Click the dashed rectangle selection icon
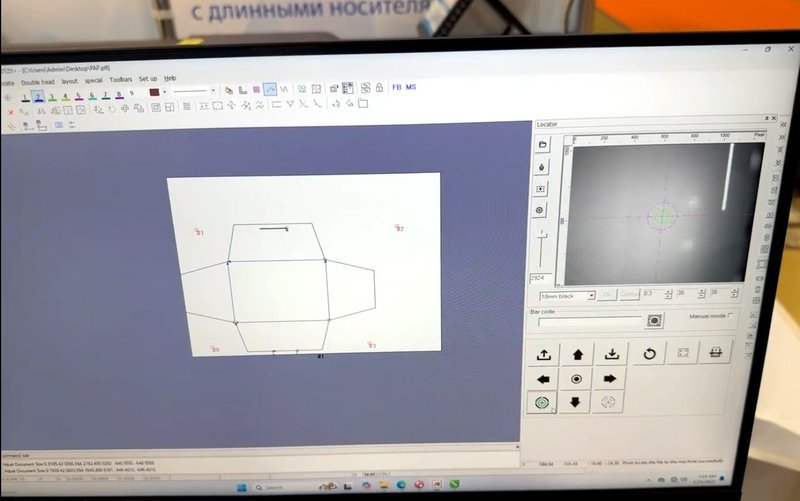The height and width of the screenshot is (501, 800). [x=218, y=106]
